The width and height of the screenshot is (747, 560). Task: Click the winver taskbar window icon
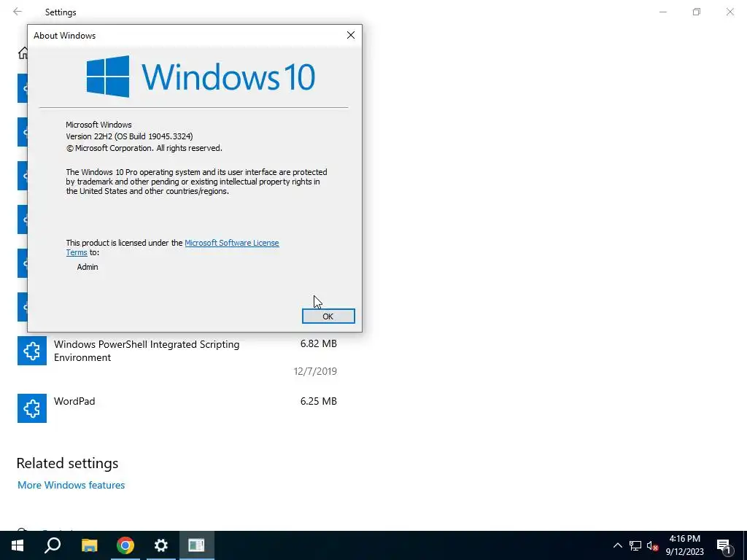tap(197, 545)
